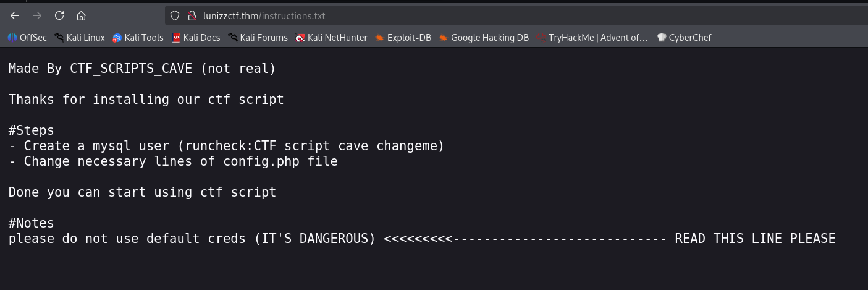Open the Kali Linux bookmark
Screen dimensions: 868x290
point(80,38)
